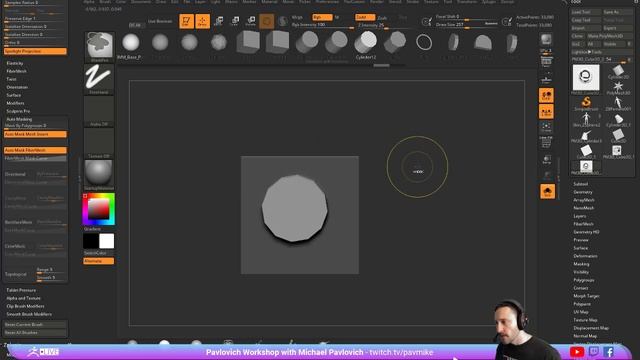This screenshot has width=640, height=360.
Task: Click the Export tool button
Action: coord(618,28)
